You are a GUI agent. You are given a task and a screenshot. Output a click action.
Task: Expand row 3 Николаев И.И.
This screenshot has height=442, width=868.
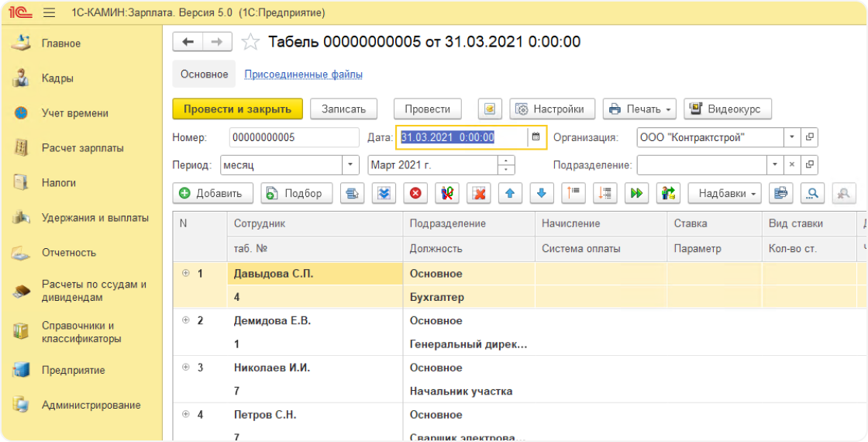185,368
